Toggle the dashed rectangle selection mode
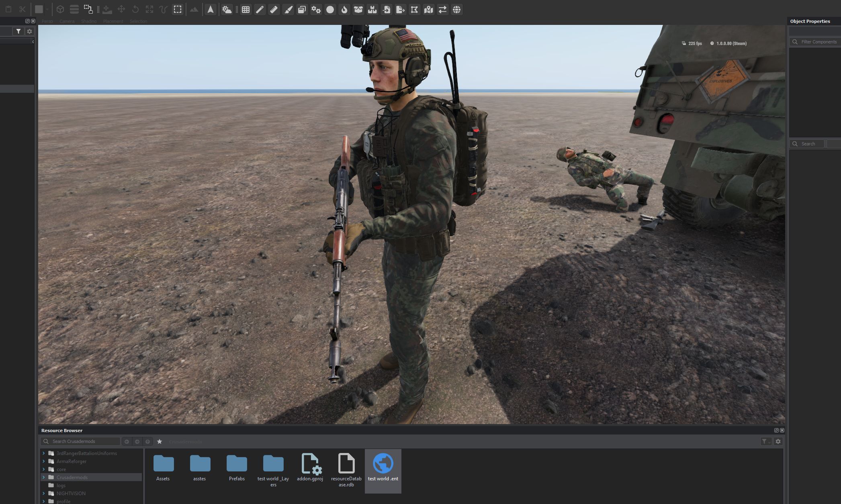 point(177,10)
